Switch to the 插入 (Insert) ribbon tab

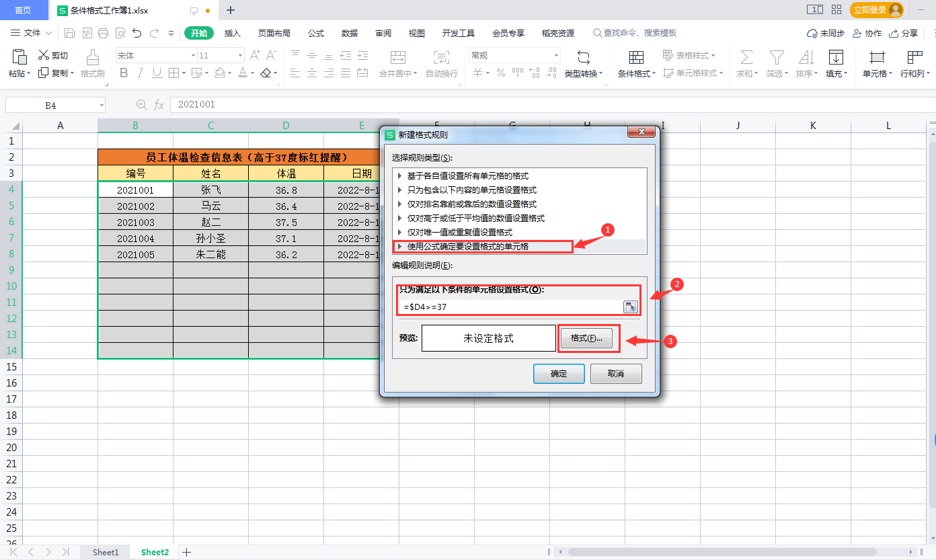[x=233, y=33]
